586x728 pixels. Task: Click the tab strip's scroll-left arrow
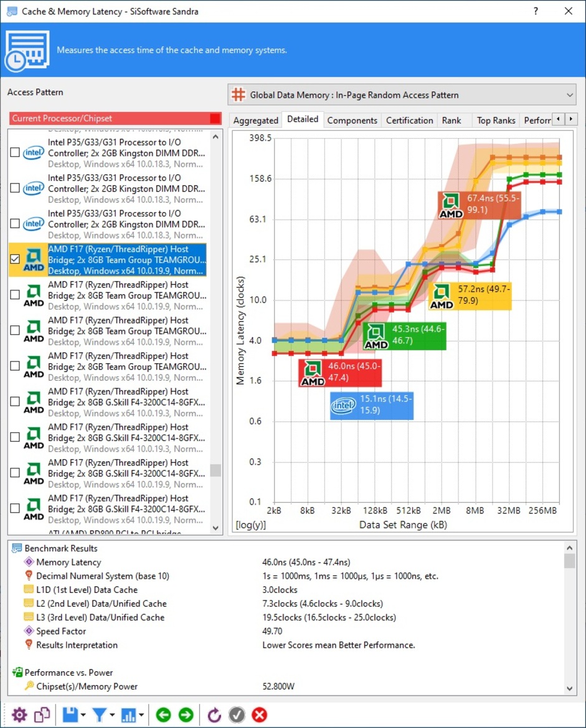point(558,119)
